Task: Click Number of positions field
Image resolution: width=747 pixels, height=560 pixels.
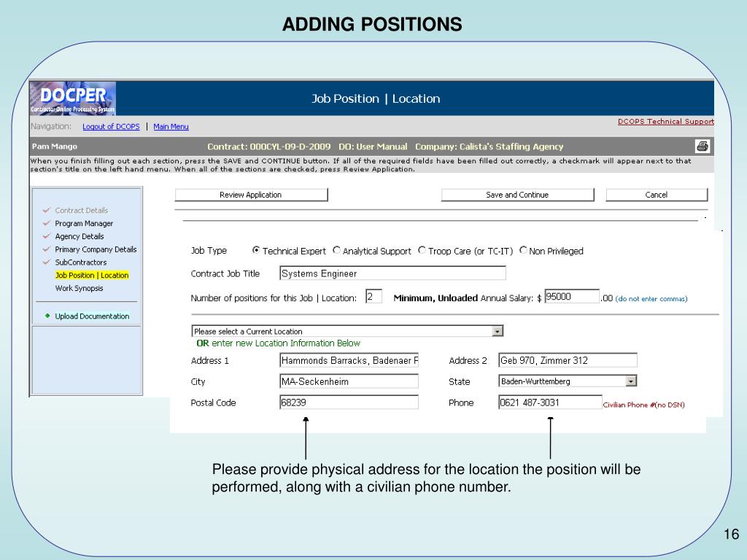Action: click(373, 296)
